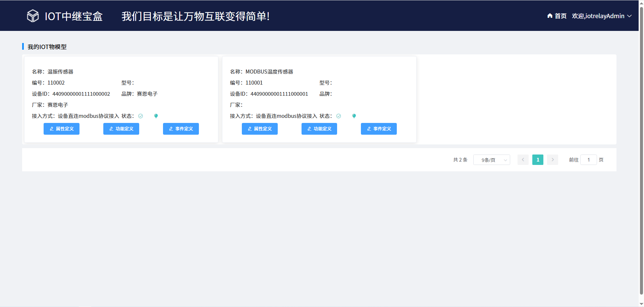Click the IOT中继宝盒 cube logo icon
This screenshot has width=644, height=307.
tap(33, 16)
